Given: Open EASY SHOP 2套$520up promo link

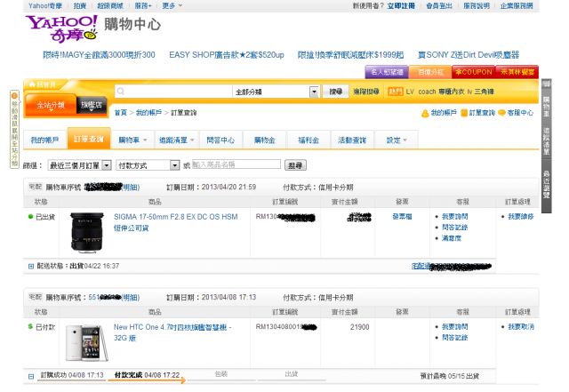Looking at the screenshot, I should tap(227, 55).
